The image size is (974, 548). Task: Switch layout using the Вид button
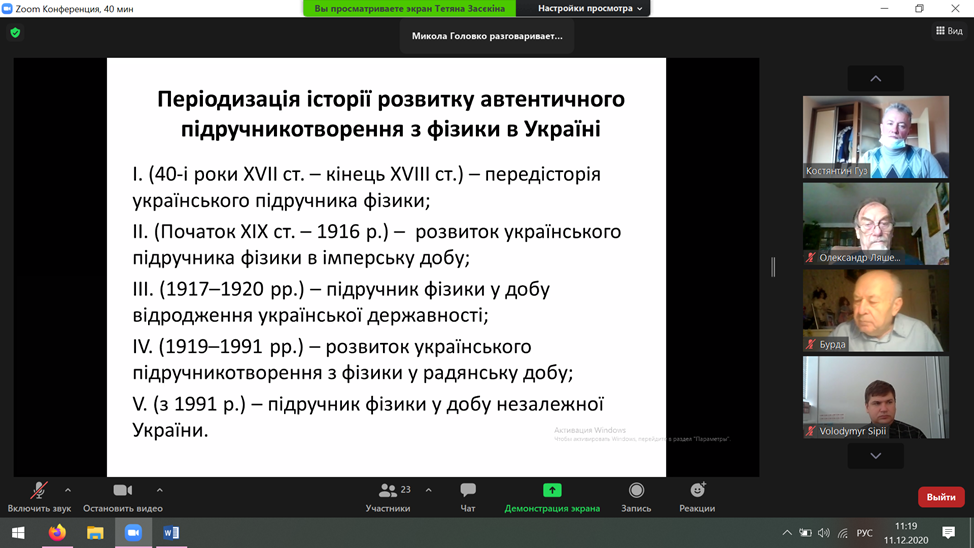click(948, 31)
